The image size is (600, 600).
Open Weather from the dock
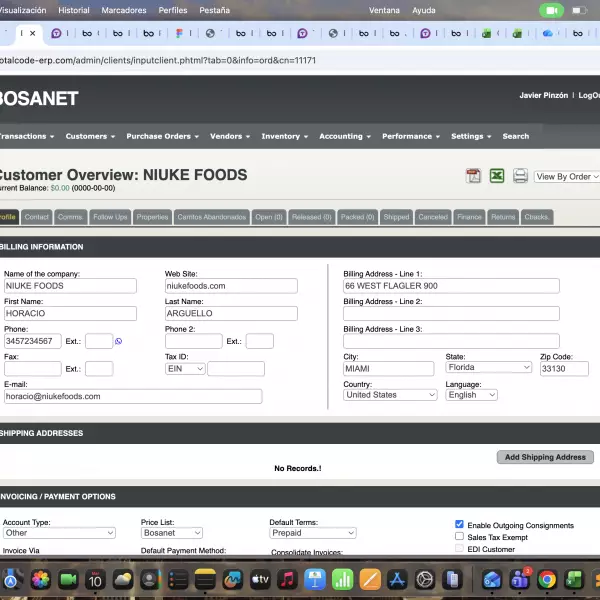click(x=123, y=580)
